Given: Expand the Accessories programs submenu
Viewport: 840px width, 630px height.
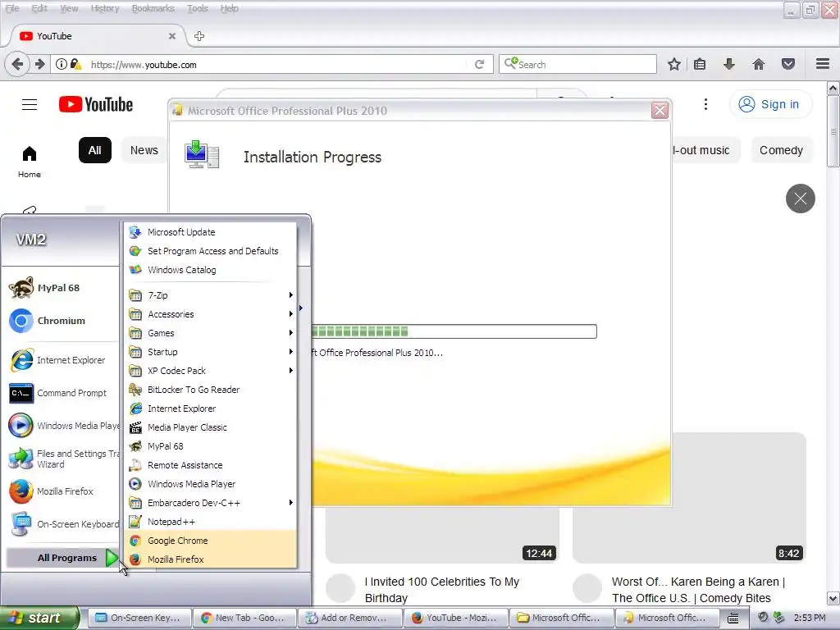Looking at the screenshot, I should (211, 314).
